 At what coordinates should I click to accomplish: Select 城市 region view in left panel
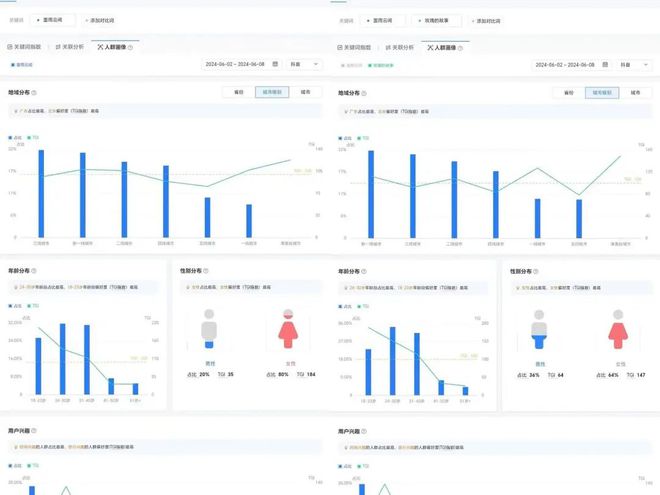pyautogui.click(x=306, y=92)
